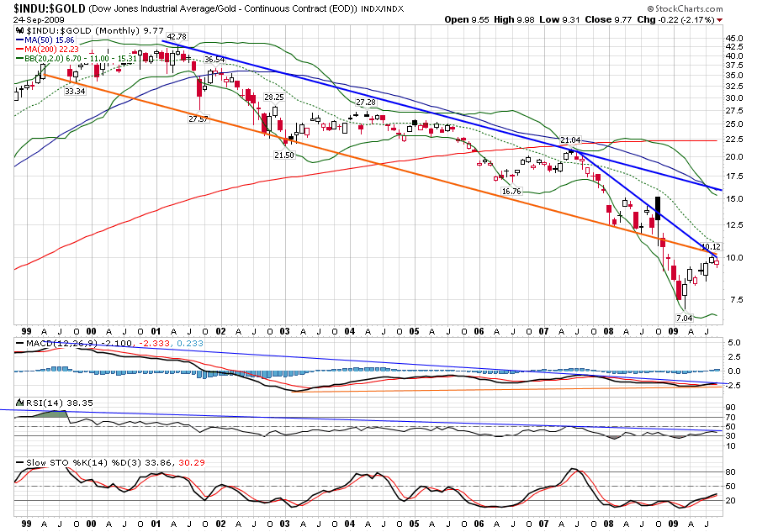
Task: Click the 27.57 low price annotation
Action: coord(199,119)
